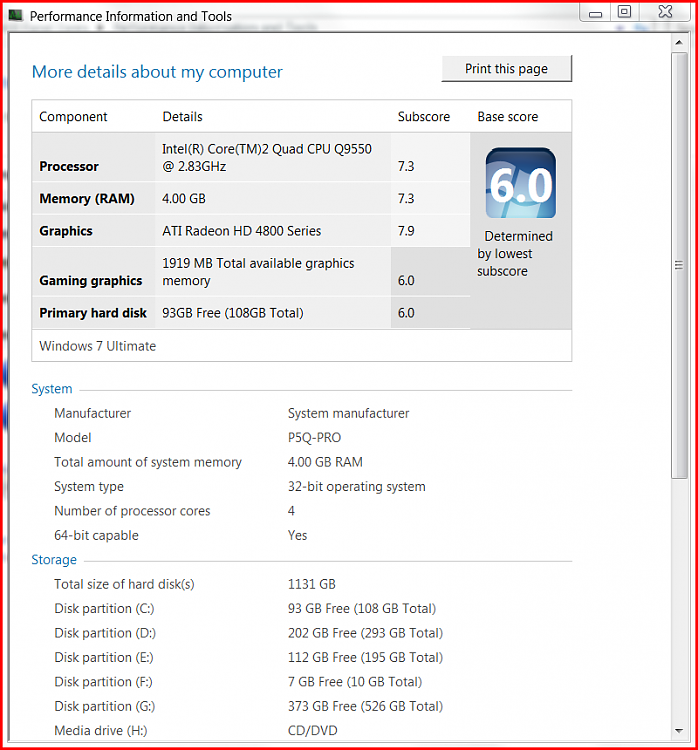Screen dimensions: 698x750
Task: Click the Disk partition (G:) label
Action: [104, 706]
